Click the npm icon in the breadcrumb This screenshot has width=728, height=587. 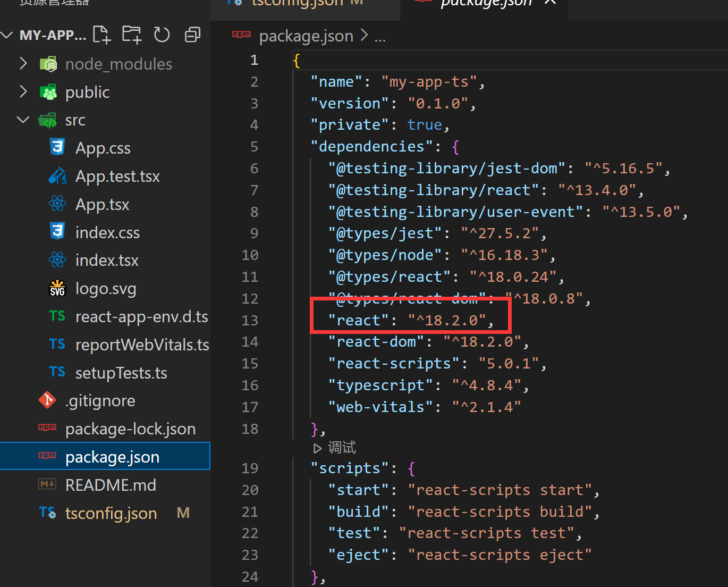pos(241,35)
